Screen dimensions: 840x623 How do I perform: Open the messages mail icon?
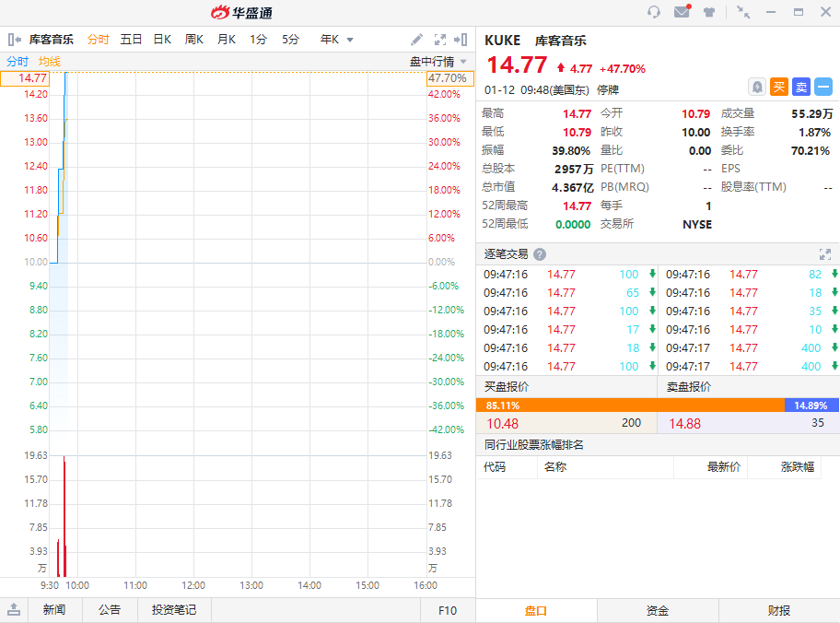coord(682,12)
